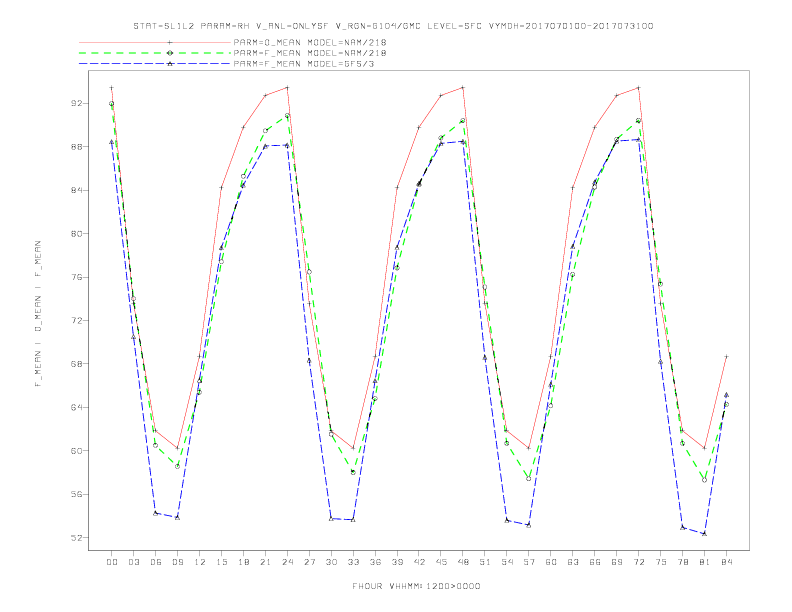Screen dimensions: 792x612
Task: Click red O_MEAN plus data point at hour 84
Action: [x=726, y=356]
